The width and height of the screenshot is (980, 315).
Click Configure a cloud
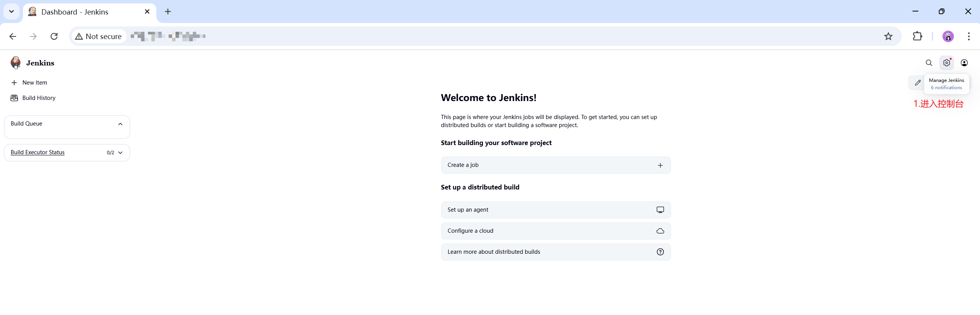556,231
